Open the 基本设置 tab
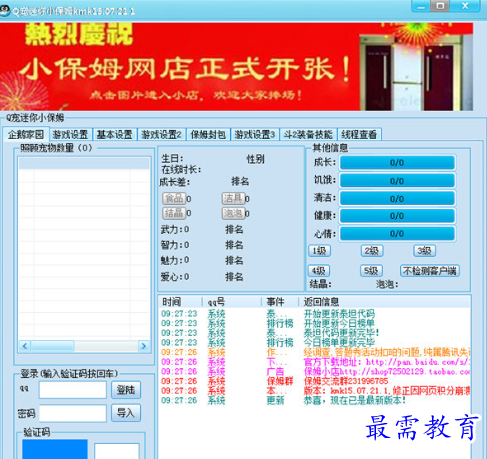Viewport: 487px width, 459px height. tap(114, 135)
